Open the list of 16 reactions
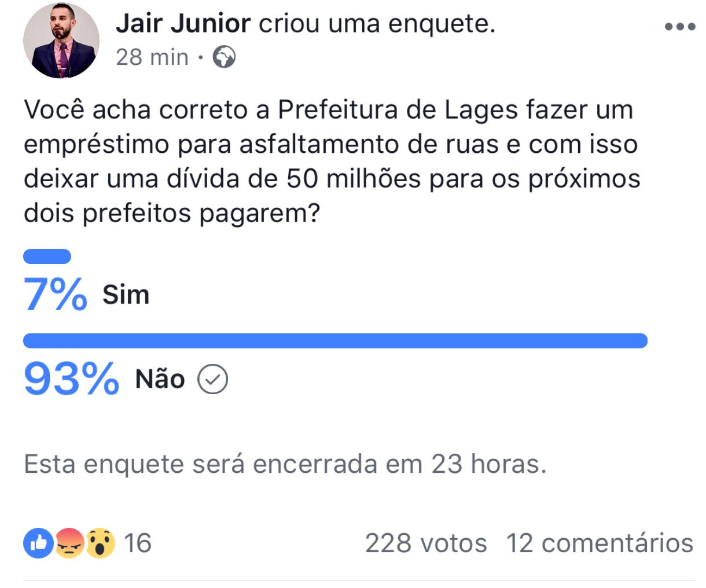Image resolution: width=706 pixels, height=588 pixels. pos(138,543)
